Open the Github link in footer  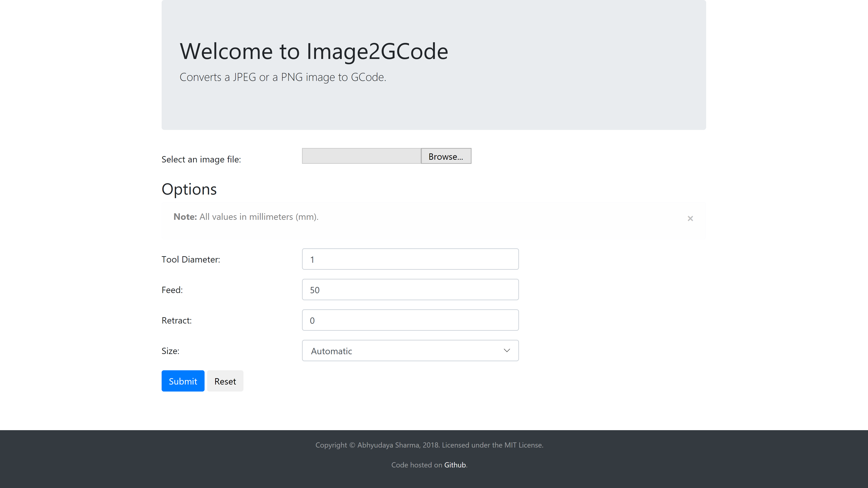(x=455, y=465)
